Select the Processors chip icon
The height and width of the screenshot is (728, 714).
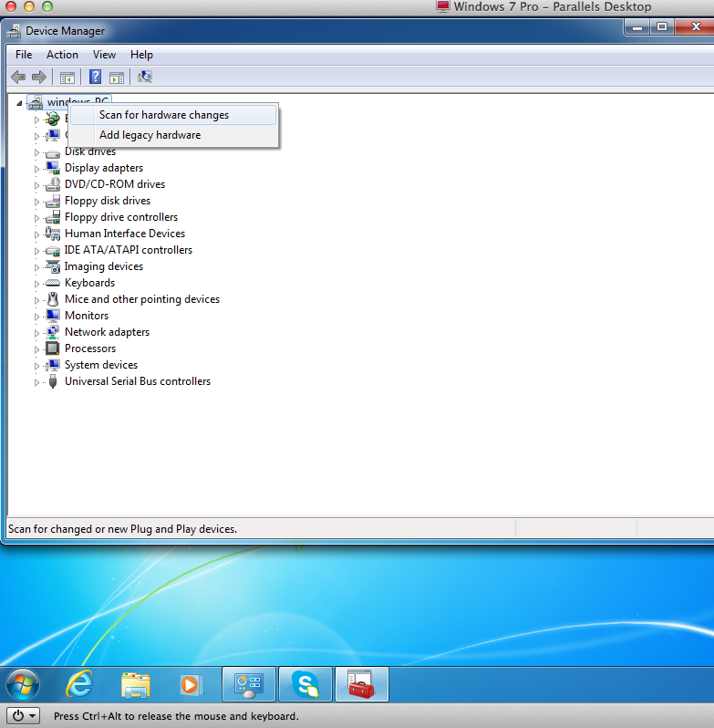point(52,348)
